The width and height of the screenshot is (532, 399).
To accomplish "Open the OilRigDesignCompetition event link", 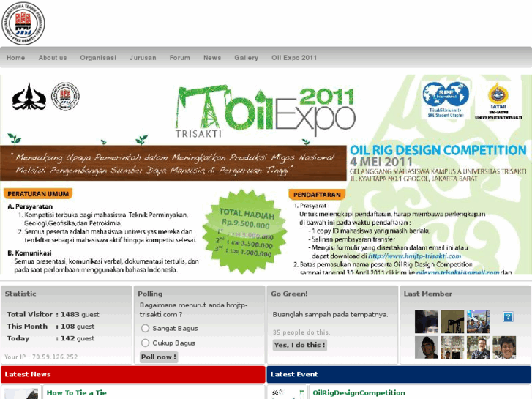I will click(x=359, y=393).
